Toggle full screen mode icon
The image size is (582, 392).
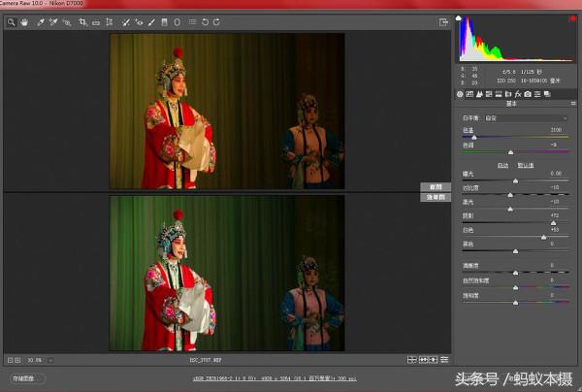pos(443,22)
